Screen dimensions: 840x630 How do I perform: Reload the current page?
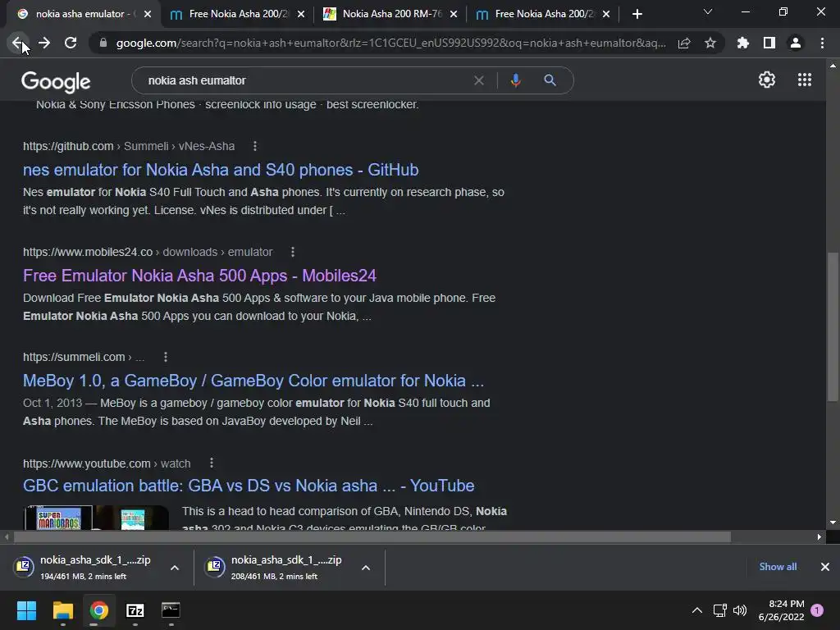tap(71, 43)
